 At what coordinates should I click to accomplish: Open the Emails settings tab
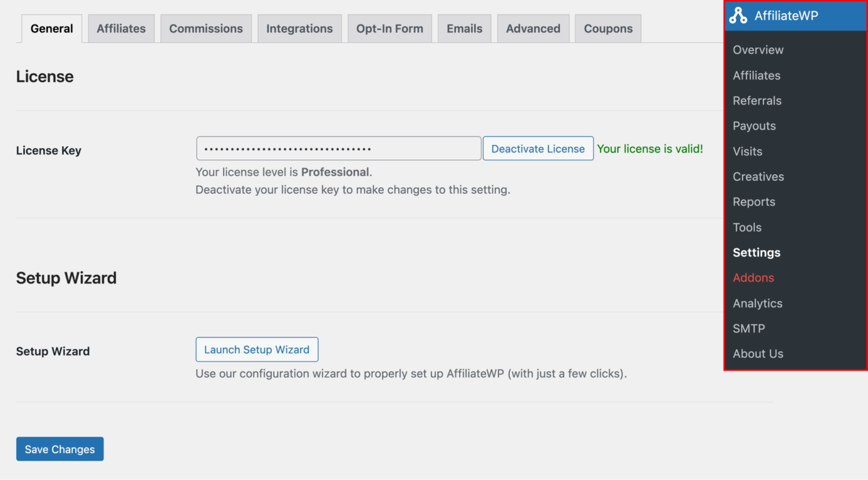pyautogui.click(x=464, y=28)
